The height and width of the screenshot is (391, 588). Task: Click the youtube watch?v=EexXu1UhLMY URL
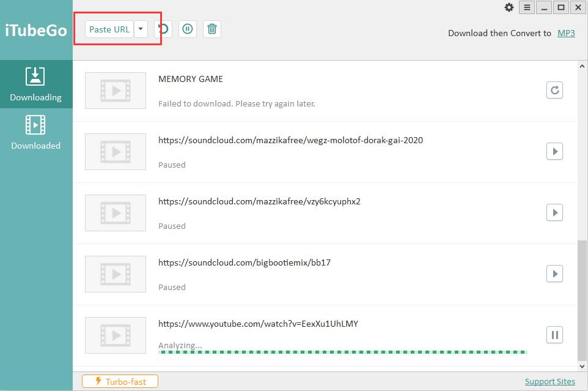tap(258, 324)
